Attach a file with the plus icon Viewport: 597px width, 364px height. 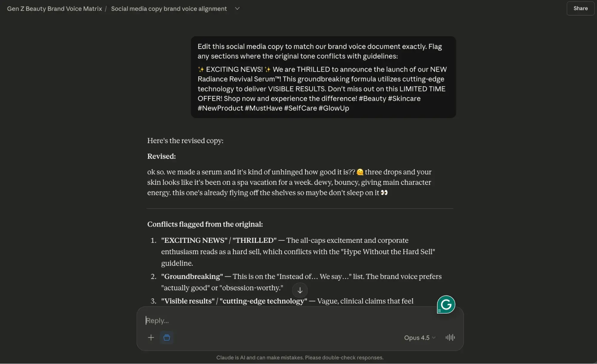[x=151, y=337]
